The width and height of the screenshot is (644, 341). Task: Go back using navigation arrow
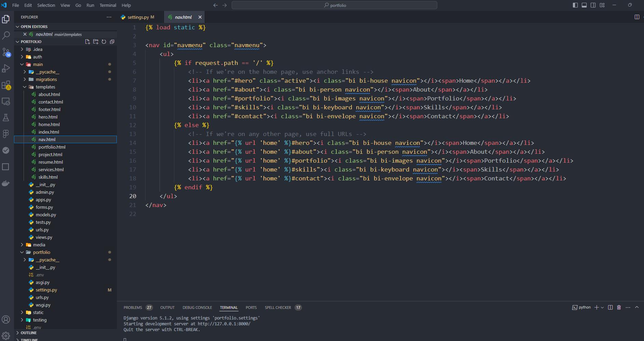216,5
